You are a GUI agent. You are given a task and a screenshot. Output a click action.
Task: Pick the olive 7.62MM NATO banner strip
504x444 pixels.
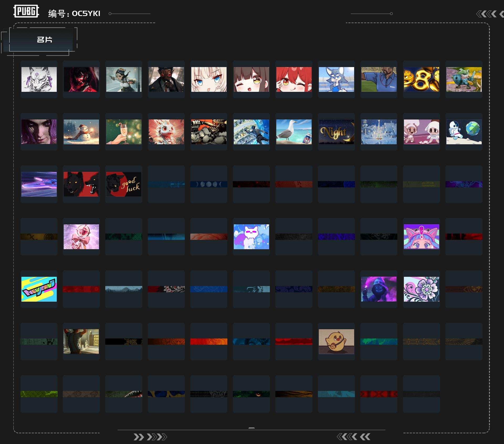click(422, 184)
